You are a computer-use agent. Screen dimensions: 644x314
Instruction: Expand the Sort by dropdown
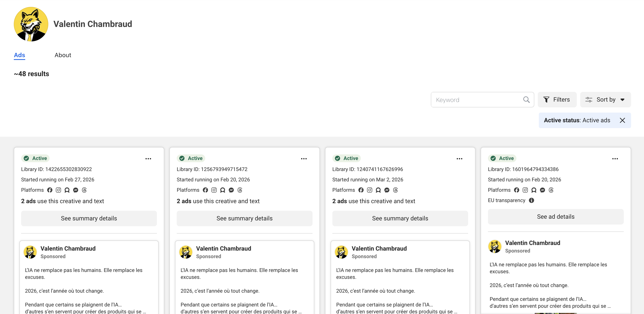(x=605, y=100)
